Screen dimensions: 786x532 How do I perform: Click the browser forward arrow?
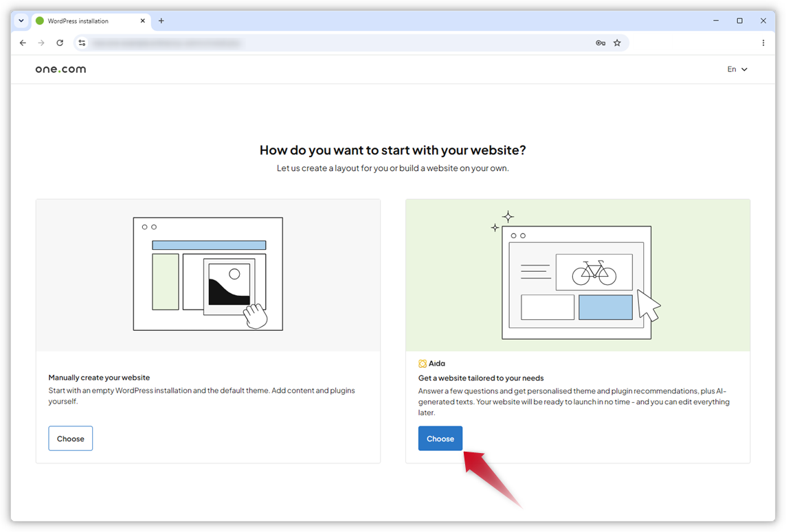pos(41,43)
